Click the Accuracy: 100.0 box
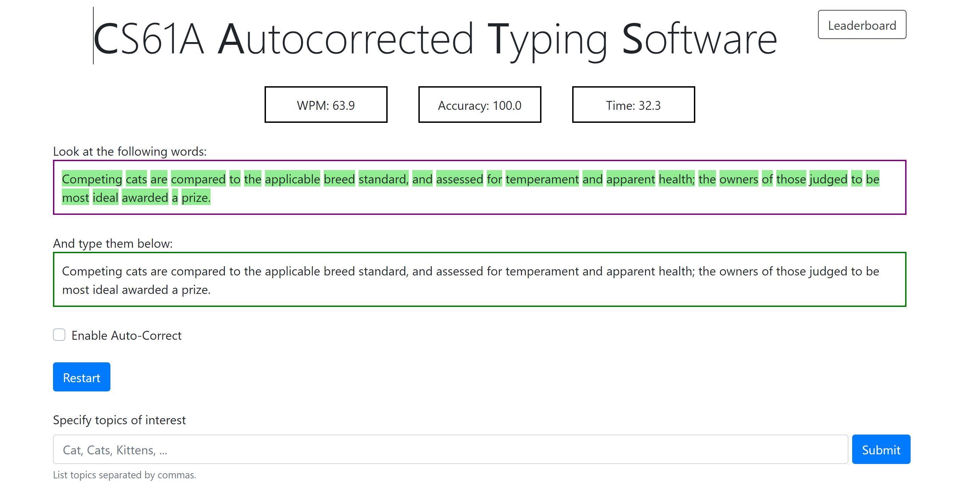Screen dimensions: 980x504 coord(480,105)
